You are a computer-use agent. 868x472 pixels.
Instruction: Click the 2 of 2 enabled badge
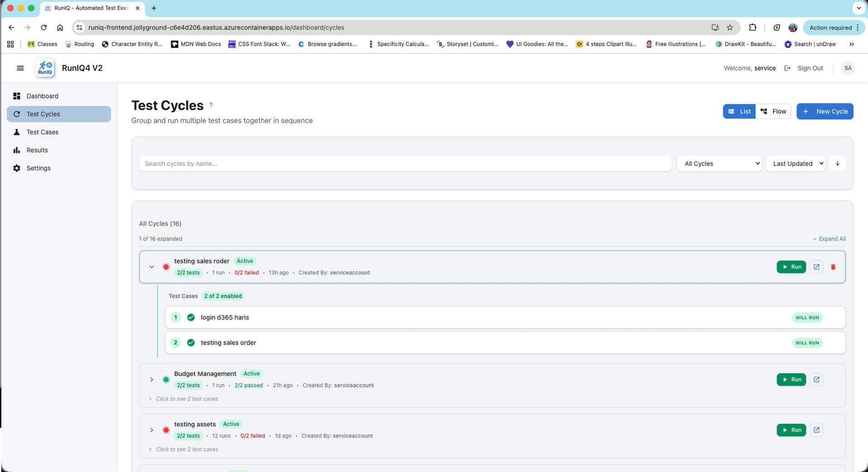tap(223, 296)
